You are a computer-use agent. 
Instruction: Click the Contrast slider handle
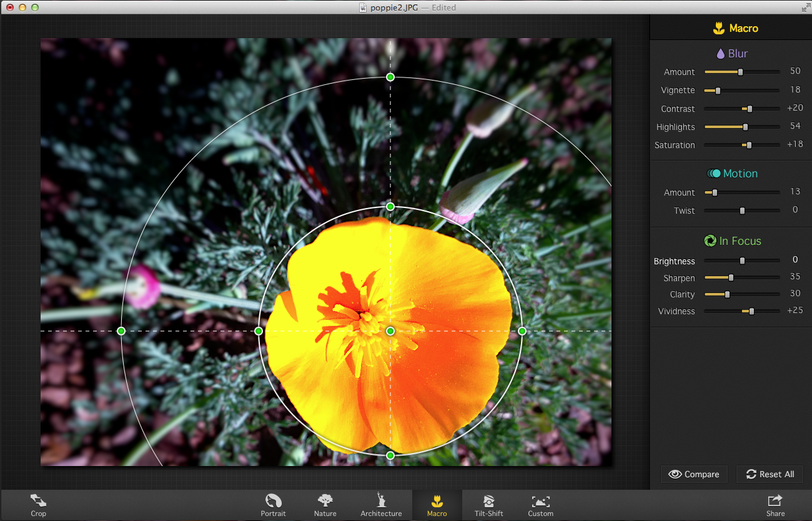[750, 109]
